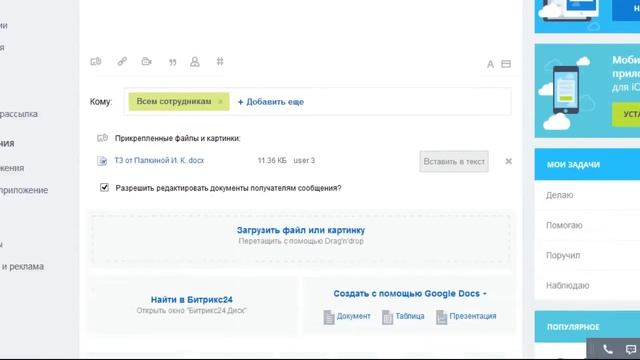The image size is (640, 360).
Task: Click the hashtag tag icon
Action: [220, 62]
